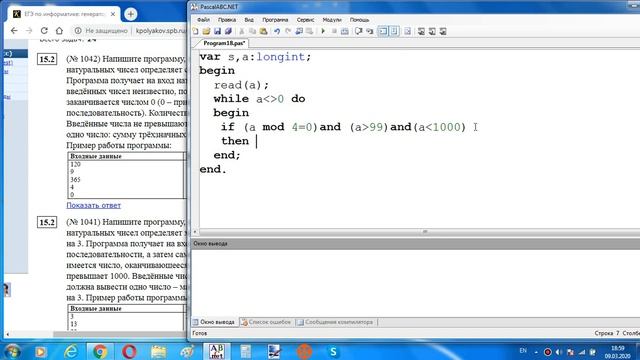
Task: Open Opera from the taskbar
Action: tap(129, 351)
